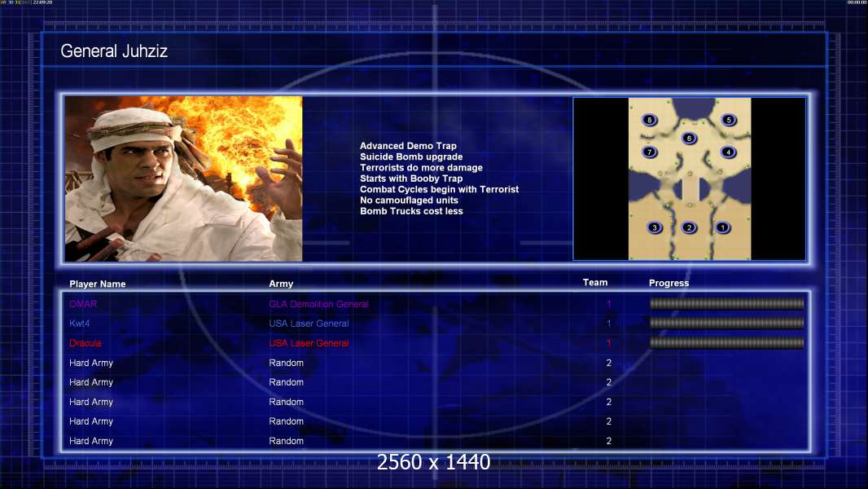Click 'Starts with Booby Trap' line

[x=411, y=178]
